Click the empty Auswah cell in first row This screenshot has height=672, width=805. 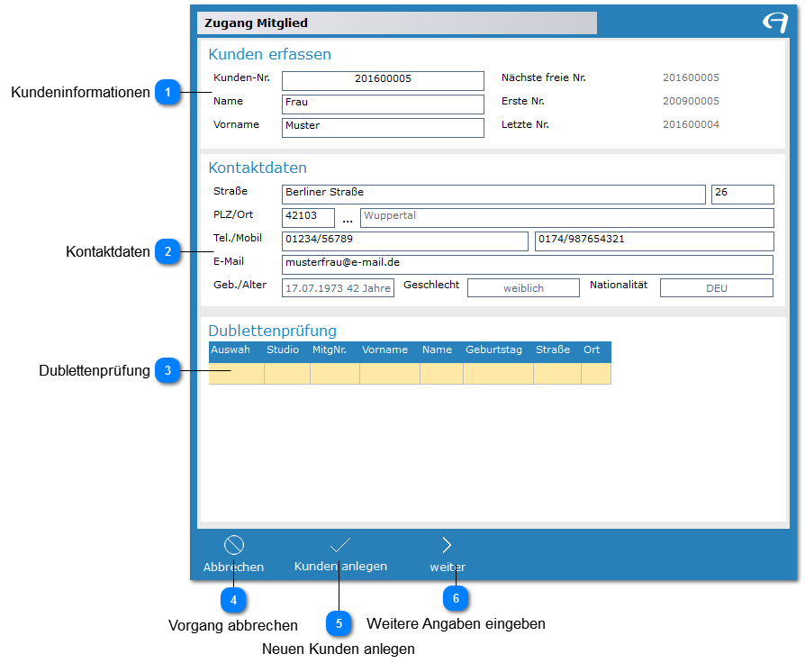coord(236,374)
